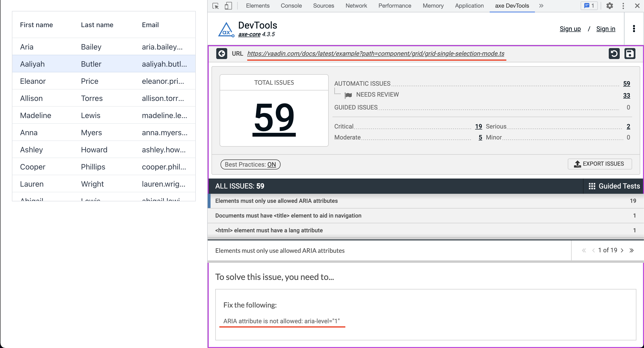
Task: Open the axe DevTools three-dot menu
Action: click(634, 29)
